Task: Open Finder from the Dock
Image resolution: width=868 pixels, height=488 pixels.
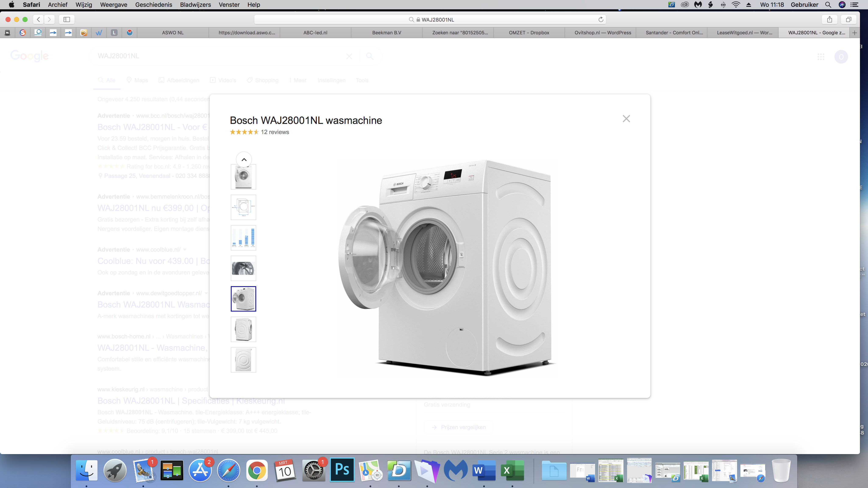Action: click(87, 470)
